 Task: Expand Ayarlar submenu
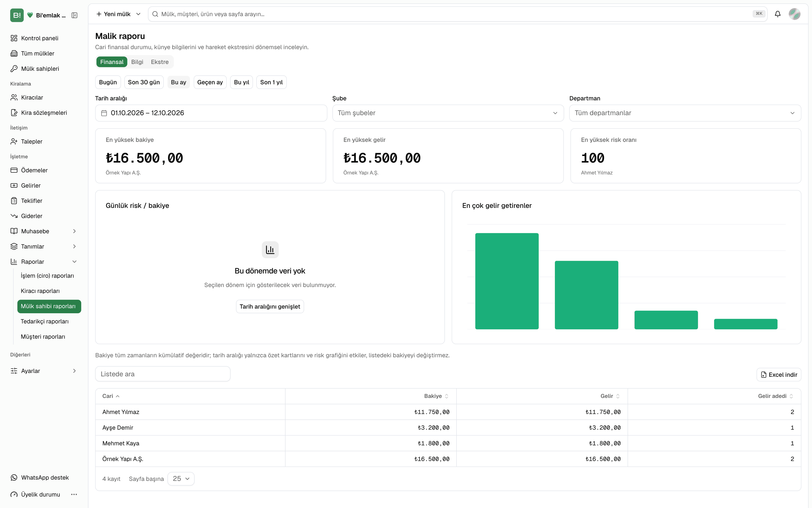pyautogui.click(x=74, y=371)
